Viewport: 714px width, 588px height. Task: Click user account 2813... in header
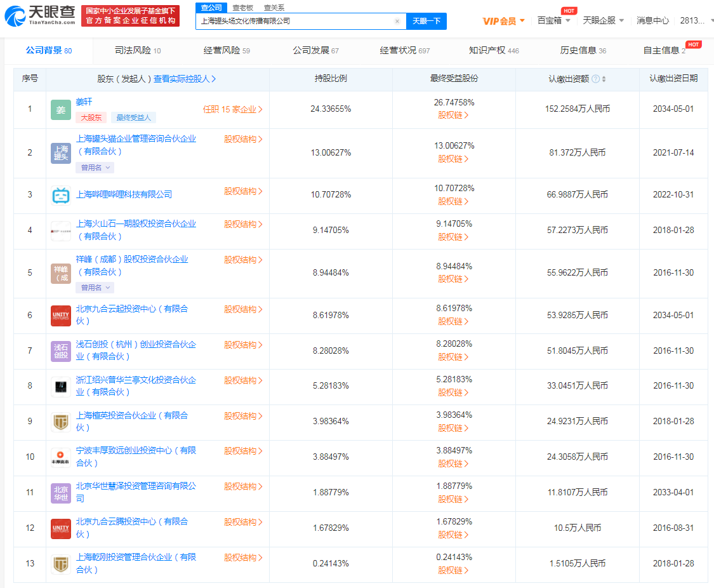692,20
